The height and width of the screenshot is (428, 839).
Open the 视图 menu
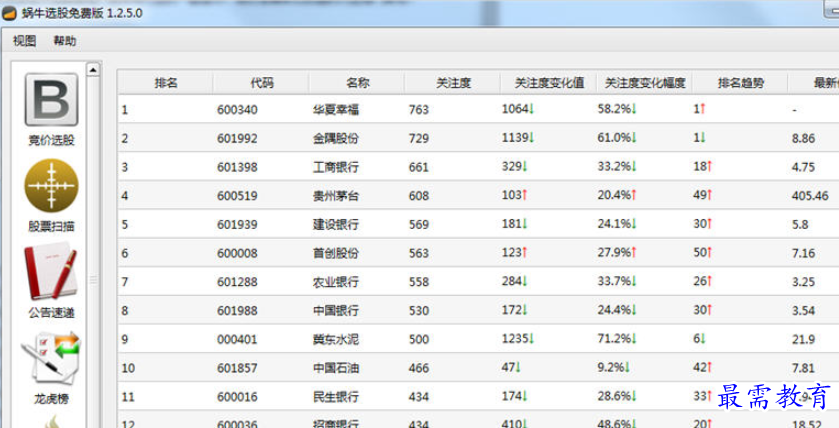click(x=24, y=41)
